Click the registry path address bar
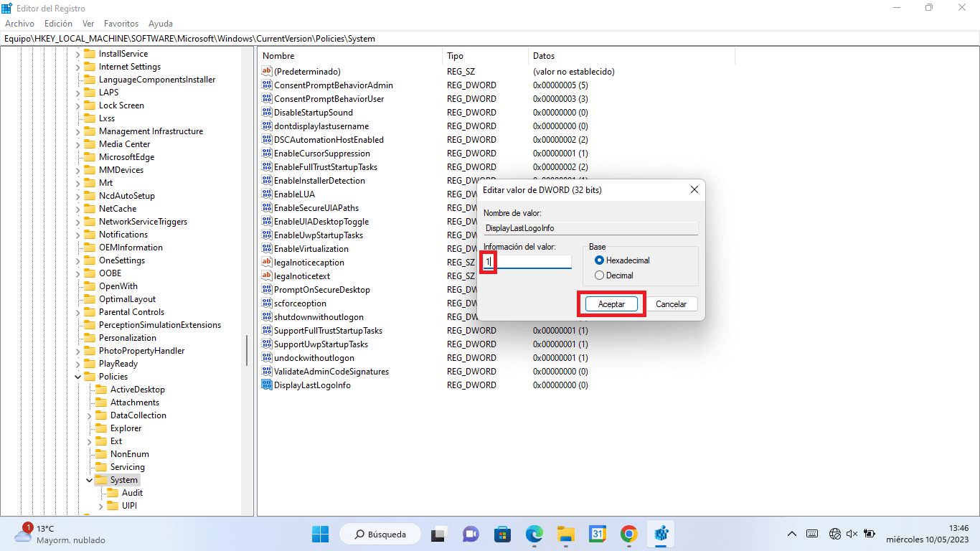Image resolution: width=980 pixels, height=551 pixels. pyautogui.click(x=490, y=39)
